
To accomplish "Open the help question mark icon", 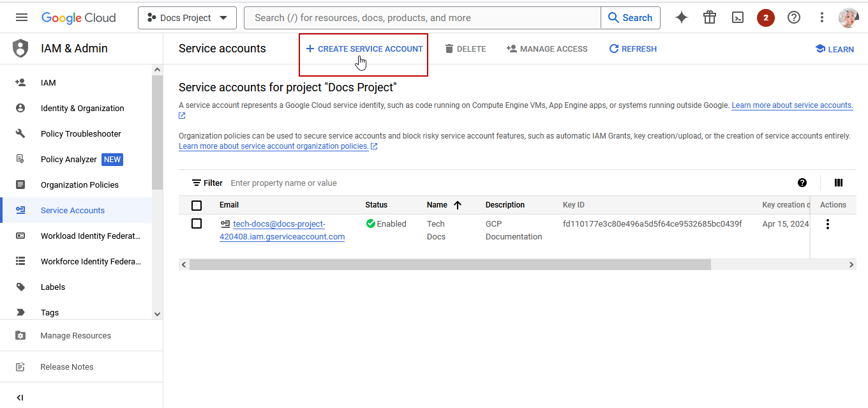I will point(794,17).
